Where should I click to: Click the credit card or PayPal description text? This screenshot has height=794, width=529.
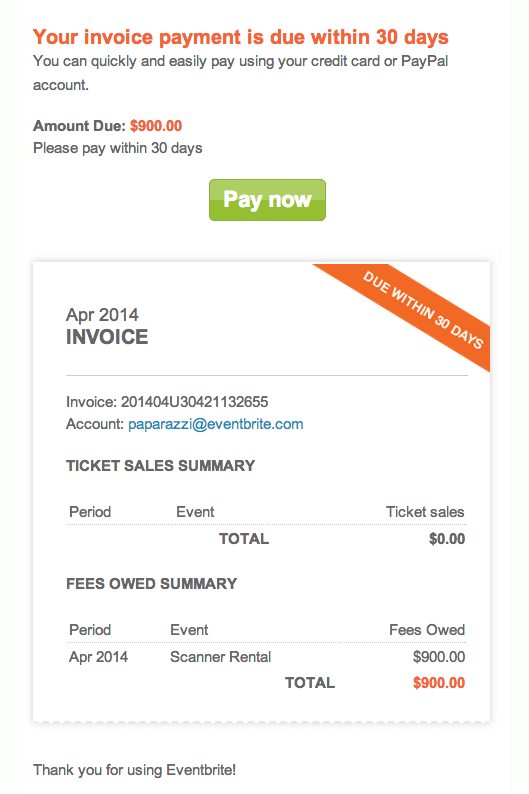[x=241, y=73]
